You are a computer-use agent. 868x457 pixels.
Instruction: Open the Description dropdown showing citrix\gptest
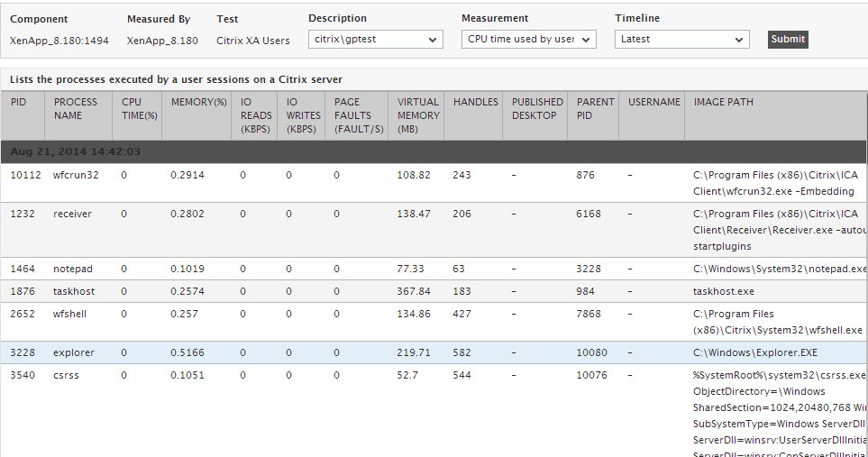tap(375, 40)
